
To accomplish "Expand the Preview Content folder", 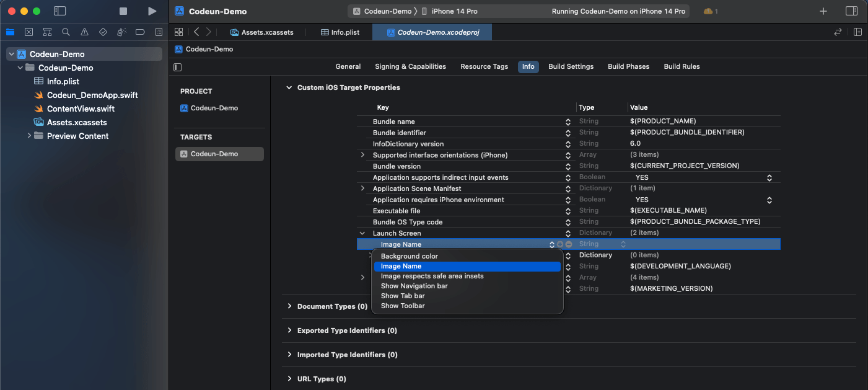I will pyautogui.click(x=29, y=136).
